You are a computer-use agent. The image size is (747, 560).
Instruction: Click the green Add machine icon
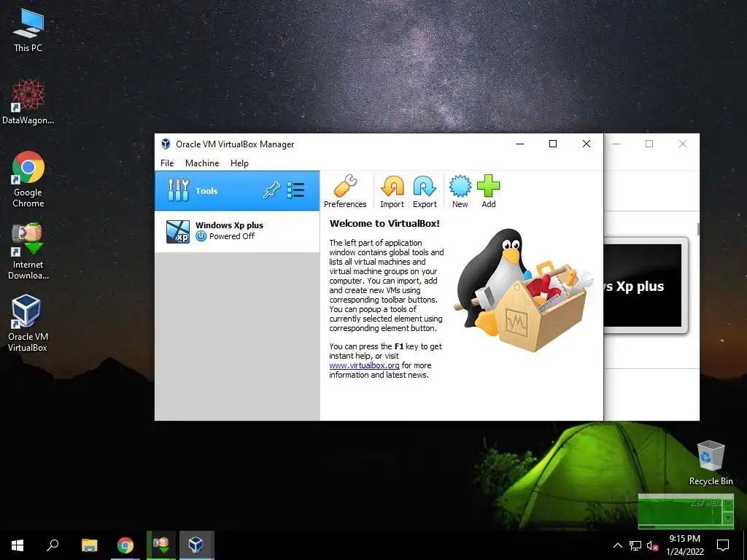488,191
